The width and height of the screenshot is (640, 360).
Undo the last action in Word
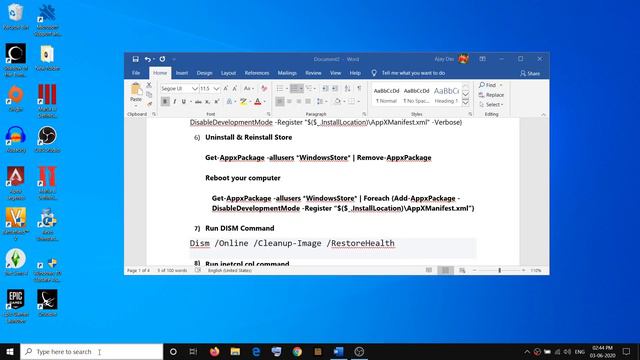point(148,59)
